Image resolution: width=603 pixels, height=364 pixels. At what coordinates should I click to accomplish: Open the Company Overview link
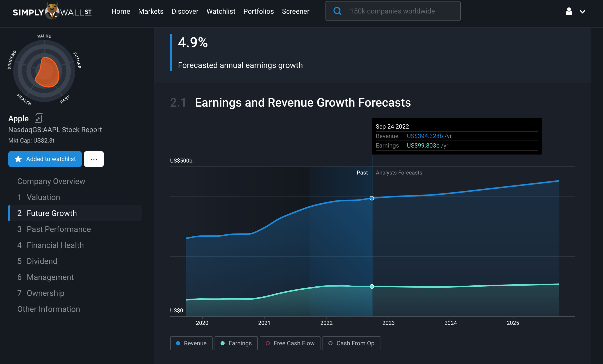click(51, 181)
